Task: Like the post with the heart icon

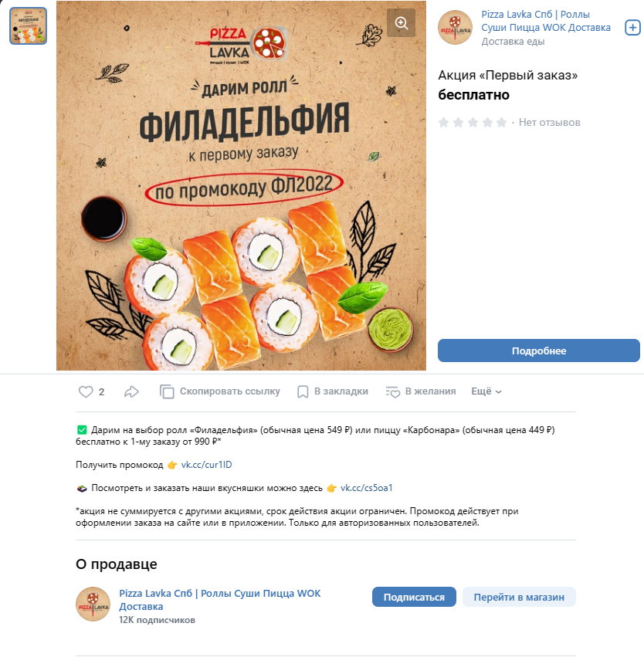Action: point(86,391)
